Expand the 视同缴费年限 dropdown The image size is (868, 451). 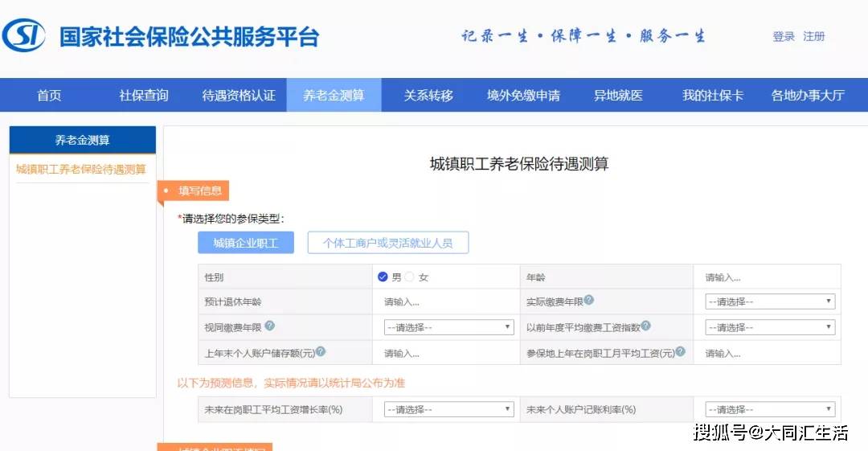[449, 327]
